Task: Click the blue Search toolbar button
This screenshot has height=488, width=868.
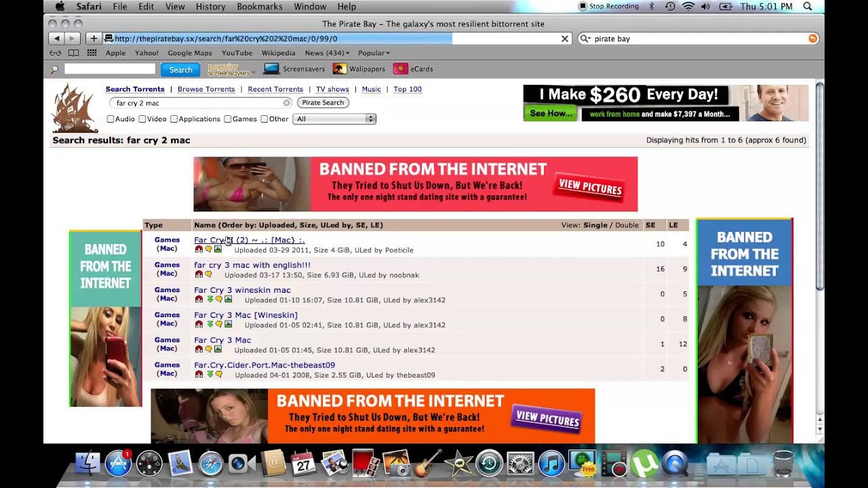Action: pos(180,70)
